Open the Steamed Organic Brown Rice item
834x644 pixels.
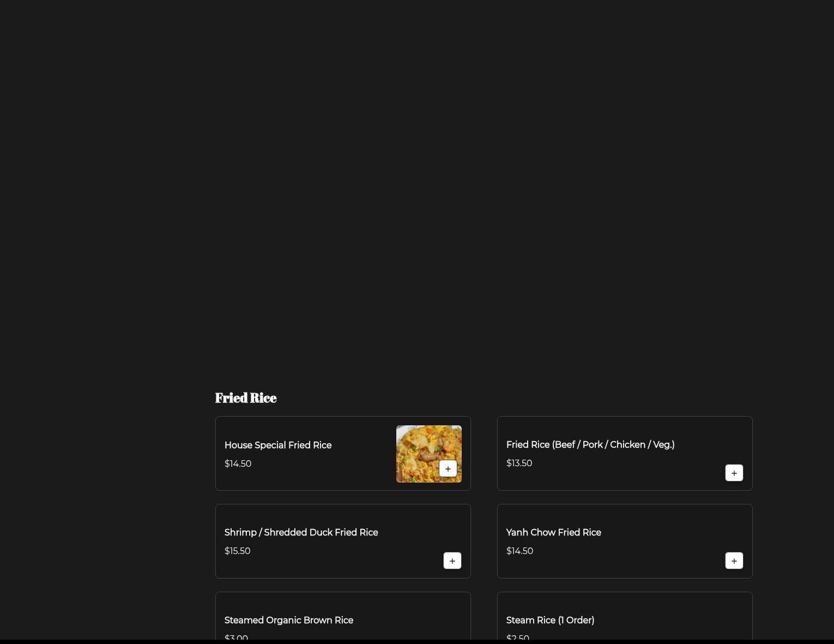click(288, 620)
